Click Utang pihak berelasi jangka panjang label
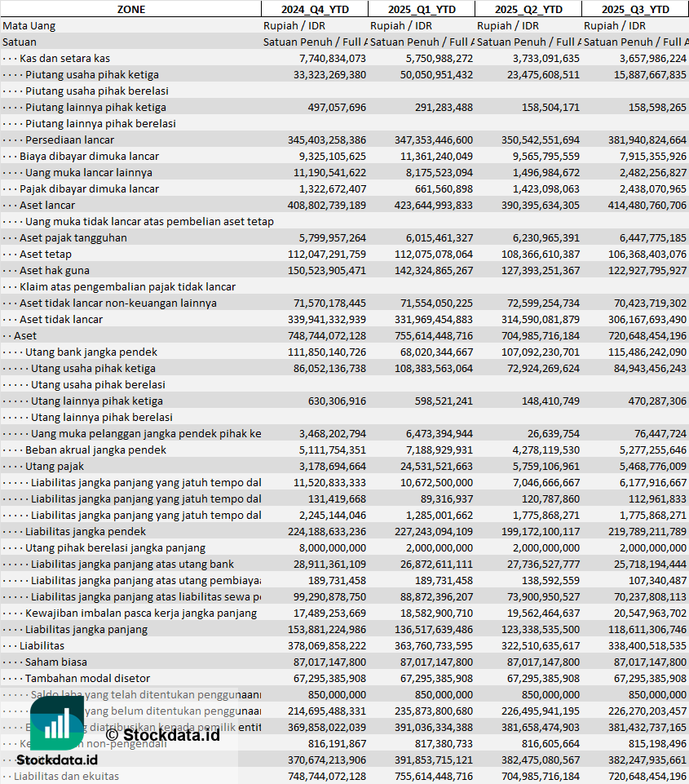The width and height of the screenshot is (689, 784). pyautogui.click(x=116, y=548)
